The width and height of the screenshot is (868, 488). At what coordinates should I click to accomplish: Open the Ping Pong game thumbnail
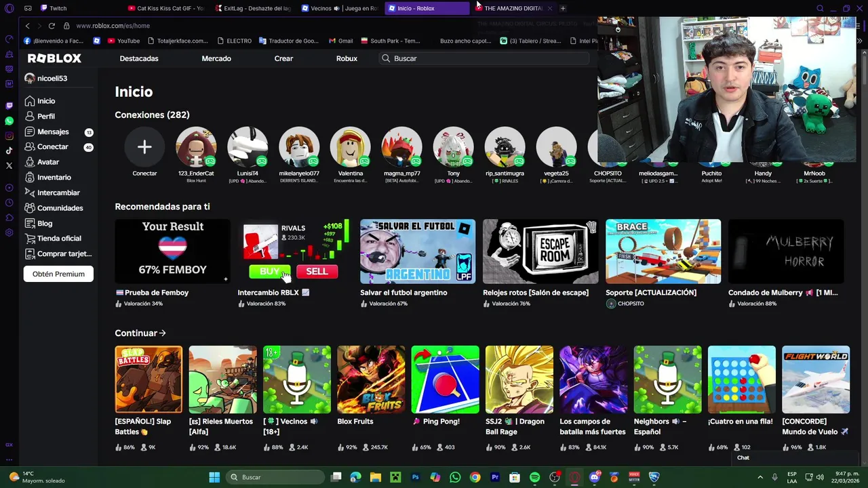point(445,380)
